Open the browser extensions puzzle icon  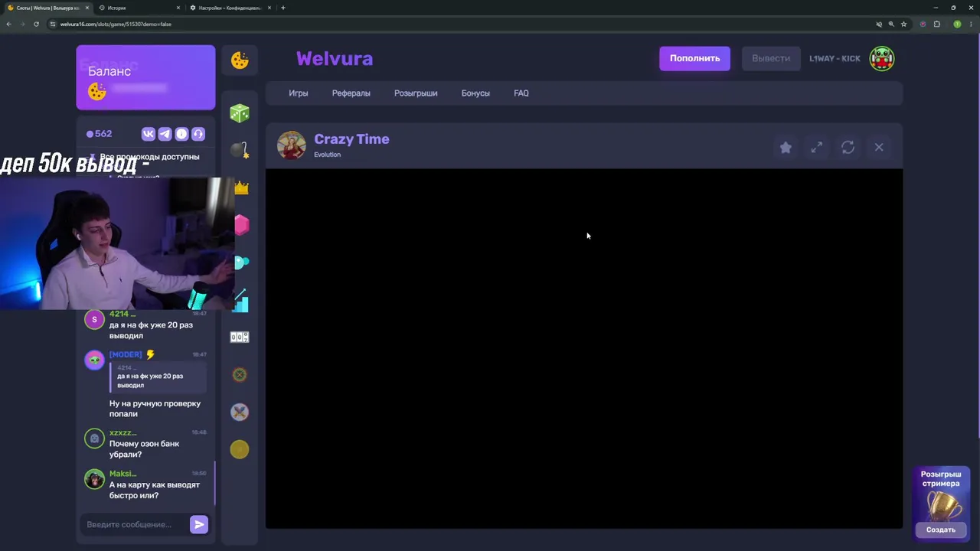click(x=936, y=24)
